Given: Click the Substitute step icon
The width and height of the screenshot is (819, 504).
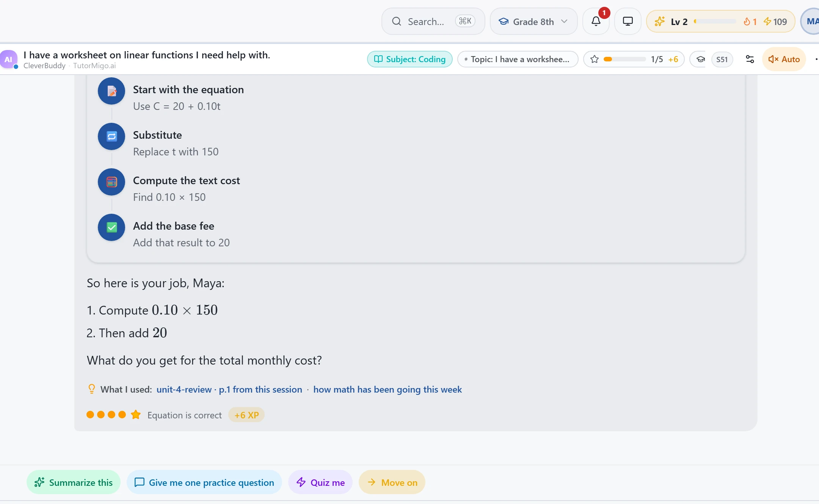Looking at the screenshot, I should (111, 136).
